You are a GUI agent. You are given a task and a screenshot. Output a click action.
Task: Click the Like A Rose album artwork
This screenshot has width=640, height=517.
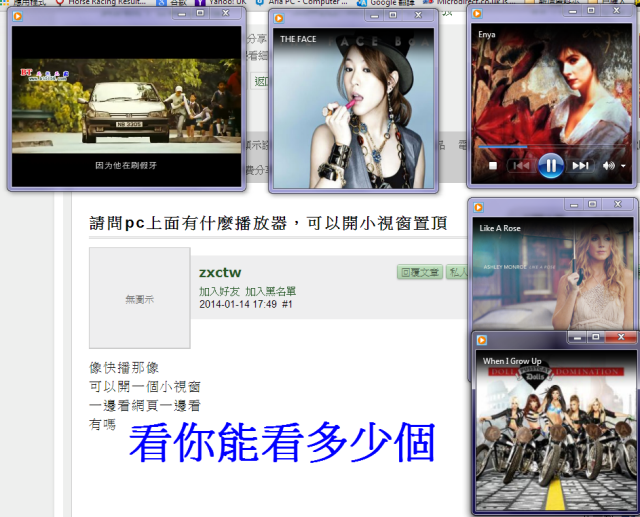(553, 273)
